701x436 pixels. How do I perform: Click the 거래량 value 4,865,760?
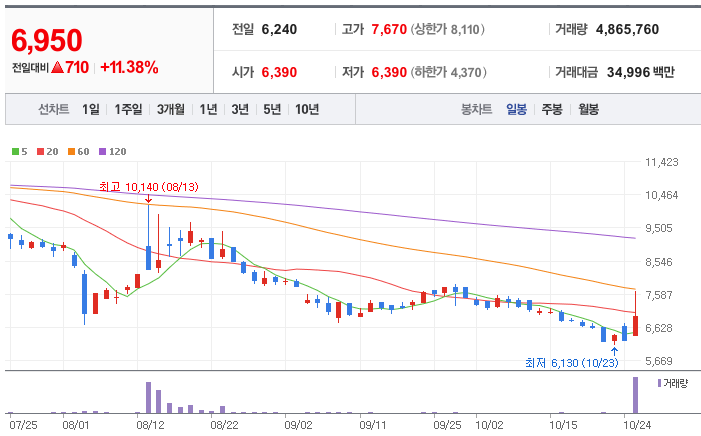pyautogui.click(x=627, y=30)
